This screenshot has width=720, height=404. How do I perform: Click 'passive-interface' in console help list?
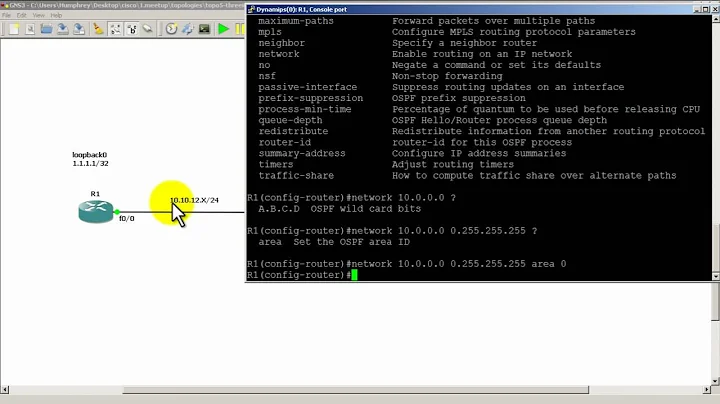coord(307,87)
